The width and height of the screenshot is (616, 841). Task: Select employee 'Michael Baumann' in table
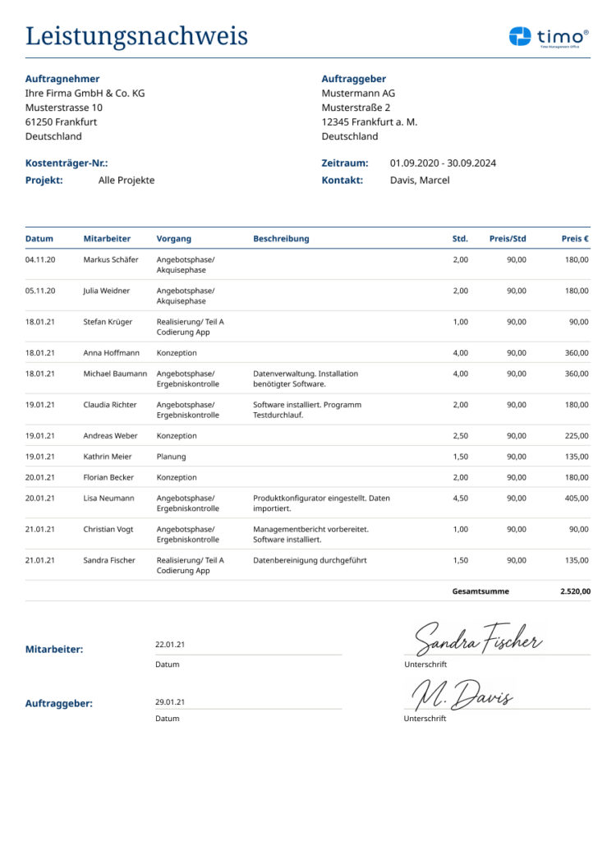[x=115, y=374]
